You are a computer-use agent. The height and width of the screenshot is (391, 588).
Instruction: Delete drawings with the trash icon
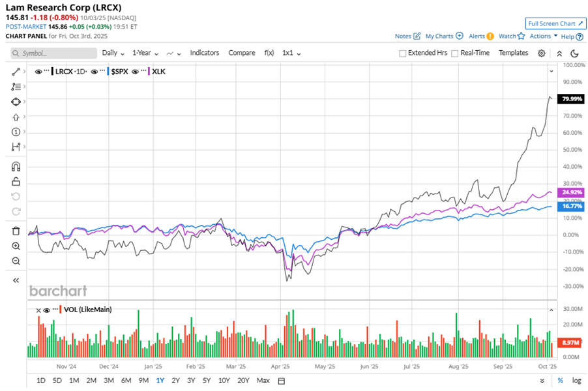pos(16,231)
